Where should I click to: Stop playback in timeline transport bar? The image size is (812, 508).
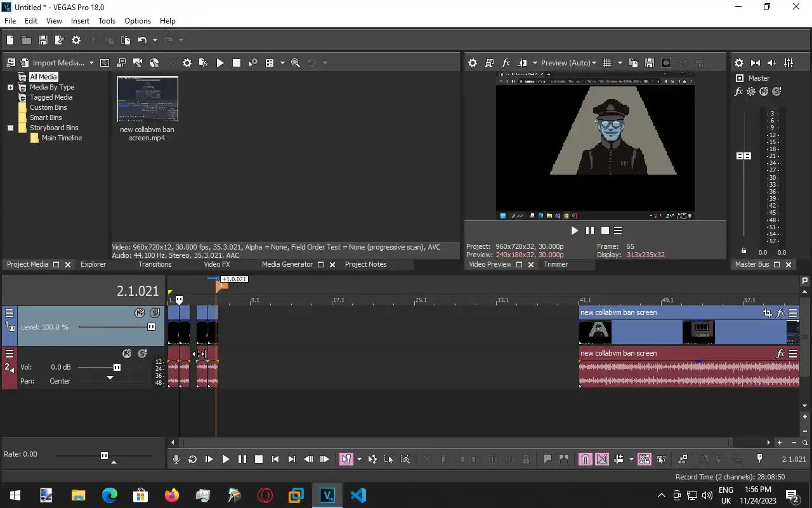tap(258, 459)
